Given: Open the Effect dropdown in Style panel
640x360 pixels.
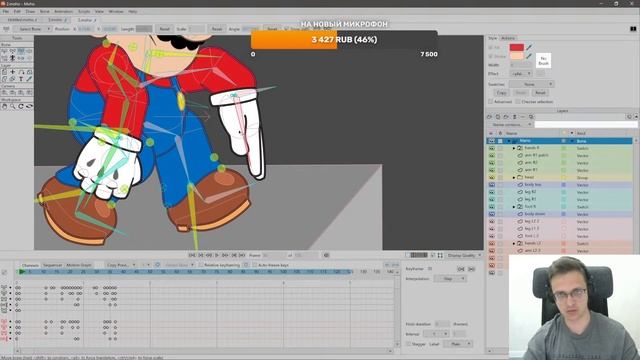Looking at the screenshot, I should click(521, 74).
